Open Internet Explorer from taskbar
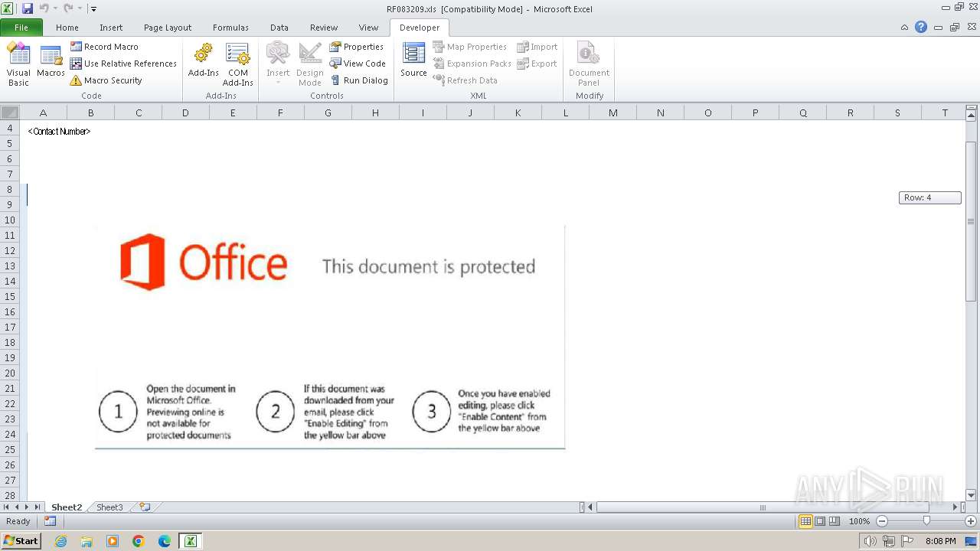 point(60,541)
